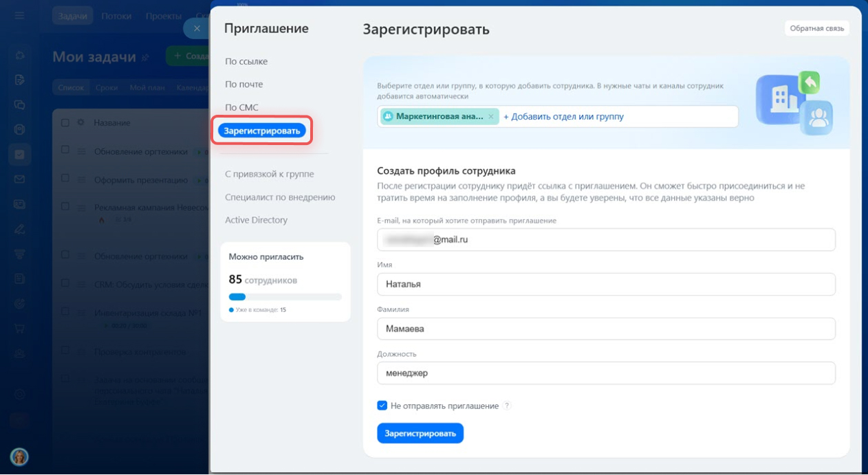The width and height of the screenshot is (868, 475).
Task: Toggle select-all checkbox beside Название header
Action: (x=65, y=122)
